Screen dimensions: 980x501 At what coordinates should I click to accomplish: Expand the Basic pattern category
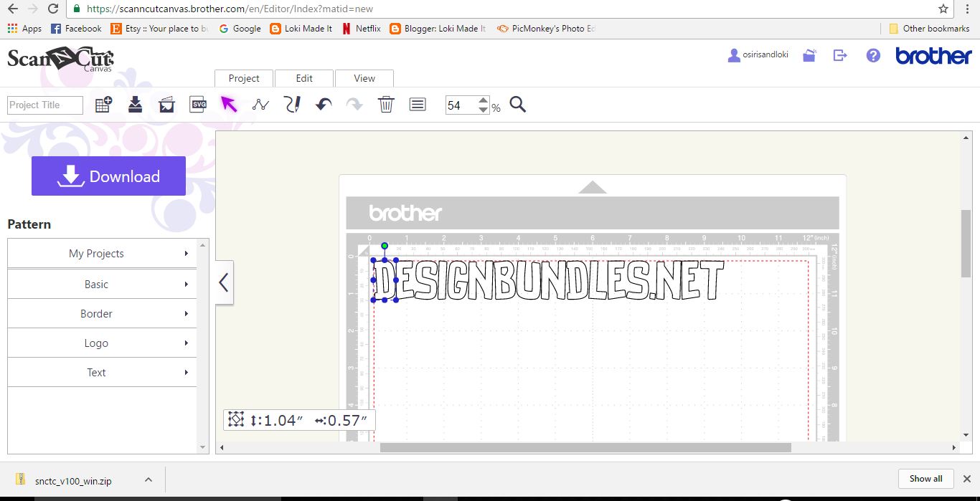102,284
